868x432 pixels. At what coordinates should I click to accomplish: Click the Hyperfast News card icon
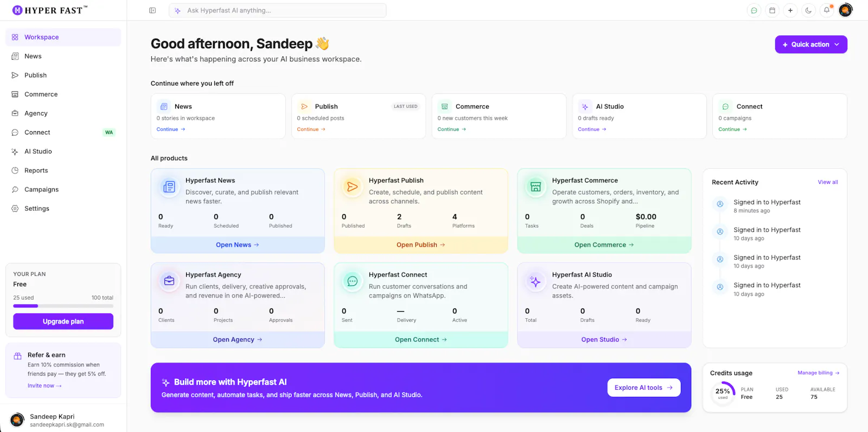169,187
